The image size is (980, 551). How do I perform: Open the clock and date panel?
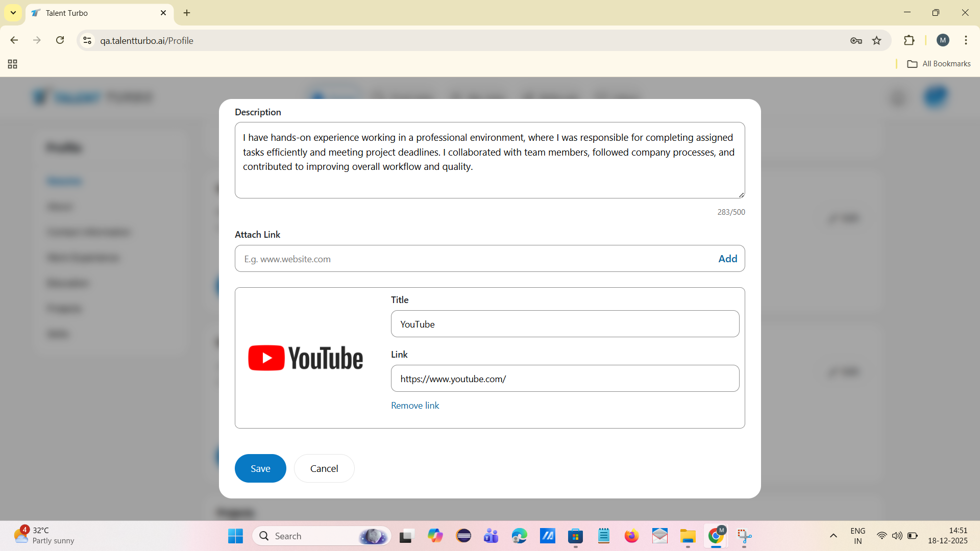pyautogui.click(x=947, y=536)
